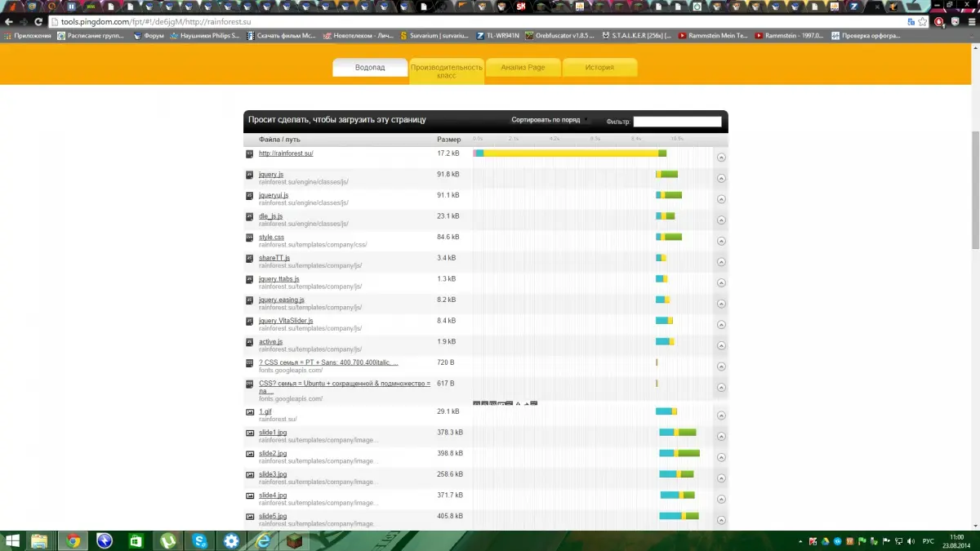
Task: Open the Orebfuscator v1.8.5 bookmark
Action: click(x=560, y=36)
